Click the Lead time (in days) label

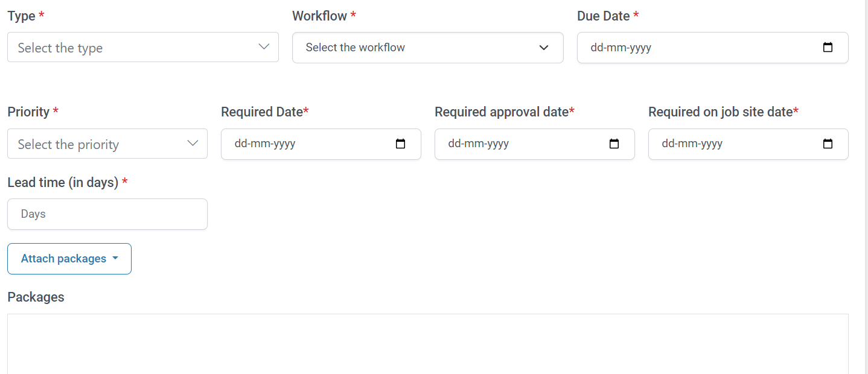click(x=63, y=182)
